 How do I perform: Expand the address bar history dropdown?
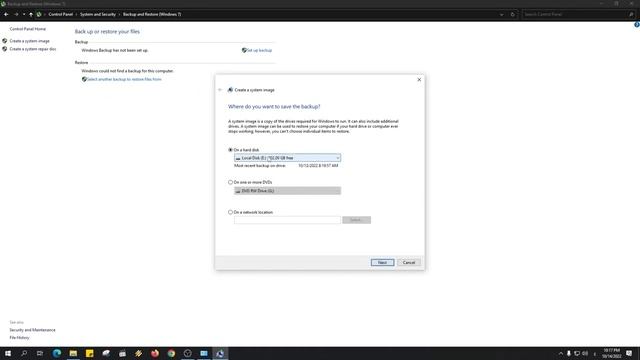[501, 14]
